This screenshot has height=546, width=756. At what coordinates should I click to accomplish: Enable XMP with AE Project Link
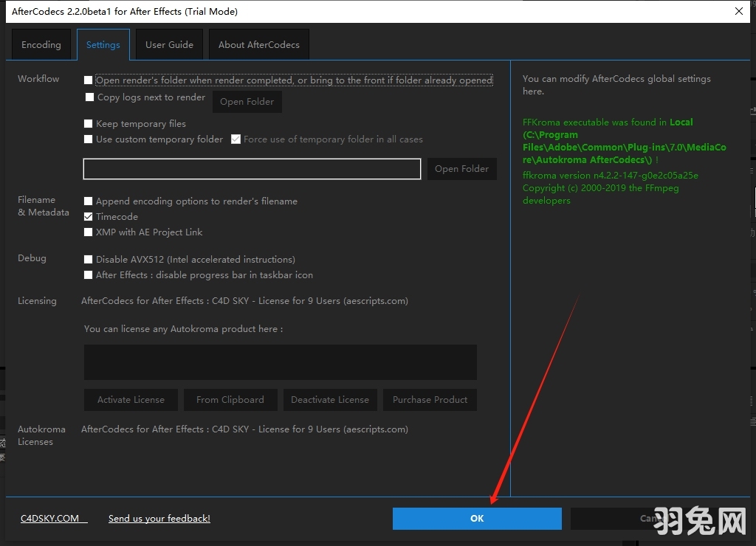(x=89, y=232)
